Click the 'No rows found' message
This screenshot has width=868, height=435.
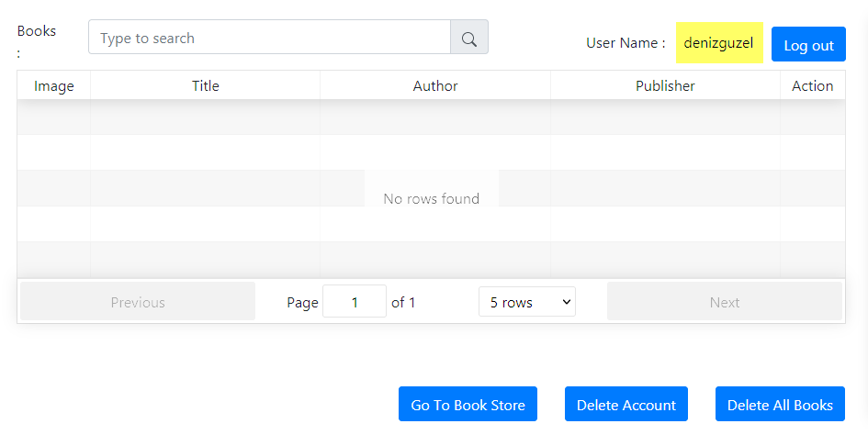point(431,198)
